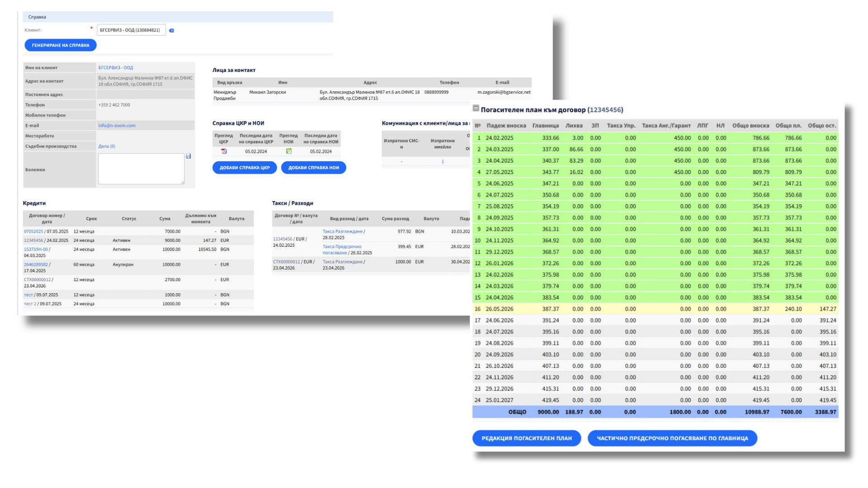Select the Справка tab header

pyautogui.click(x=37, y=17)
